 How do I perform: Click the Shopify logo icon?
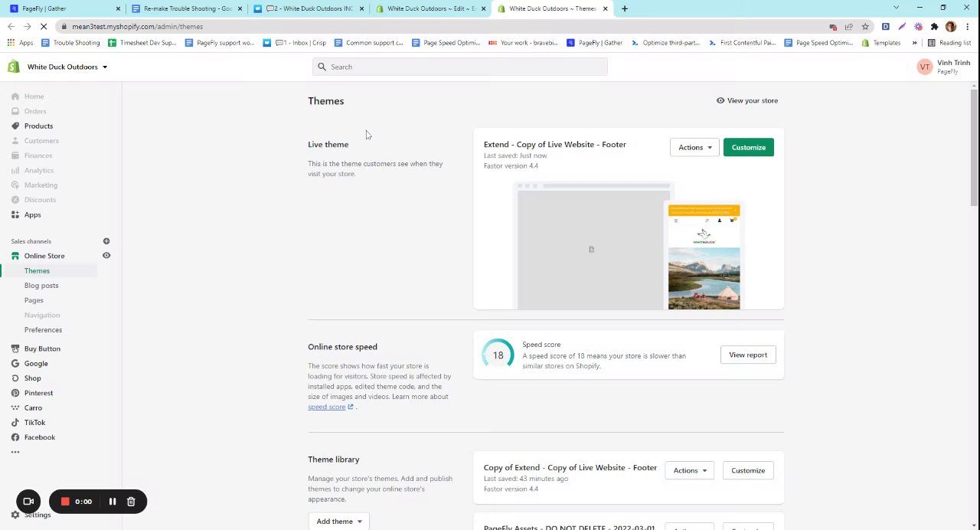[14, 67]
